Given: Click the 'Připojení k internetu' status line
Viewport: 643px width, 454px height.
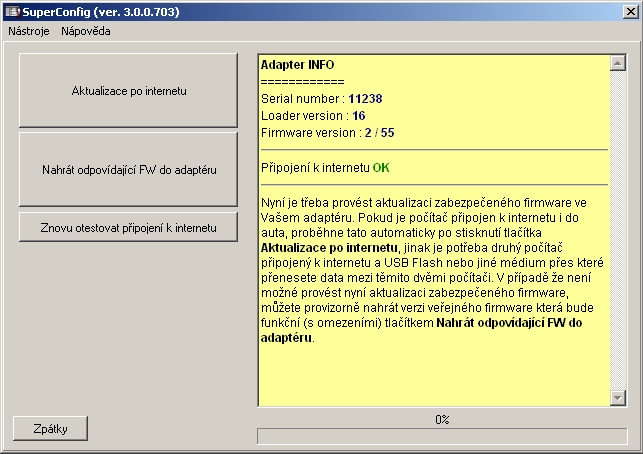Looking at the screenshot, I should (325, 168).
